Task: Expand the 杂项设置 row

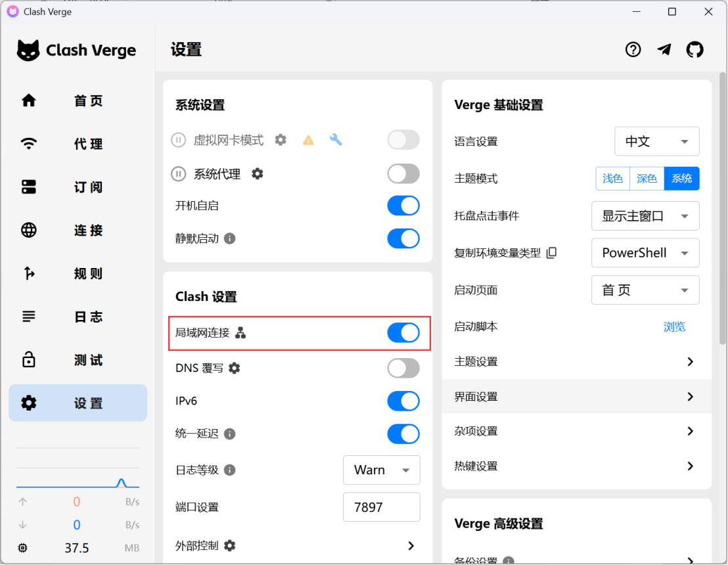Action: tap(577, 431)
